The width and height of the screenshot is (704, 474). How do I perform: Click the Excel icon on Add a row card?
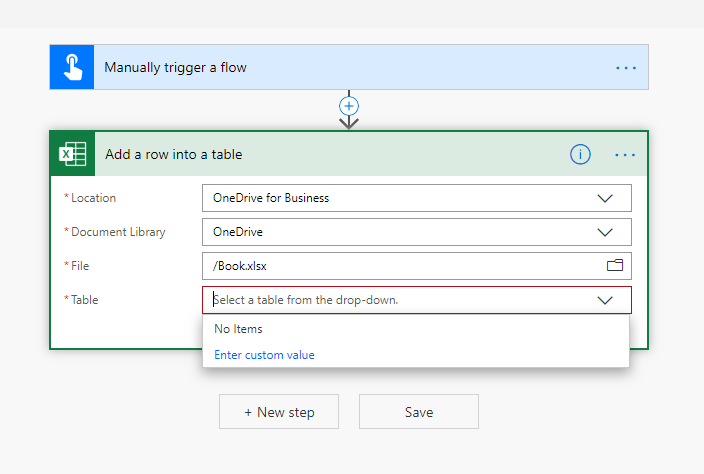tap(72, 154)
